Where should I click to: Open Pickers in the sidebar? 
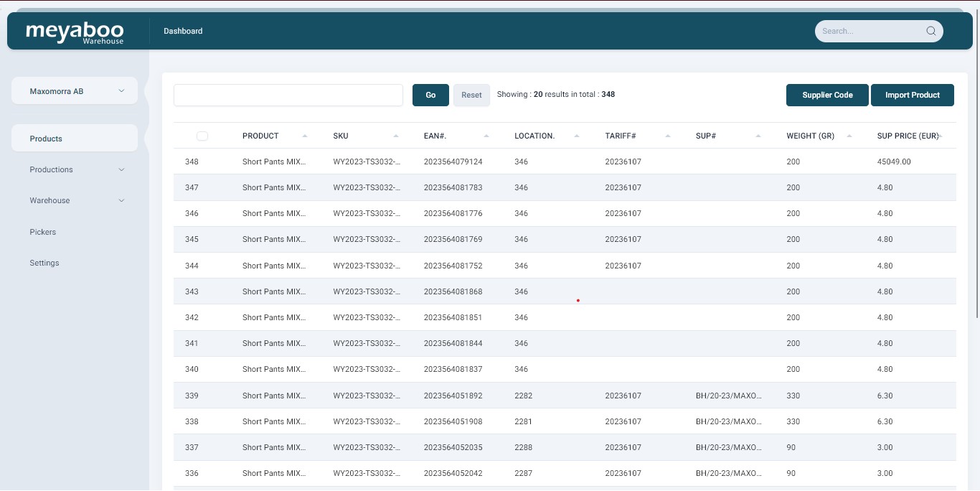[x=43, y=232]
